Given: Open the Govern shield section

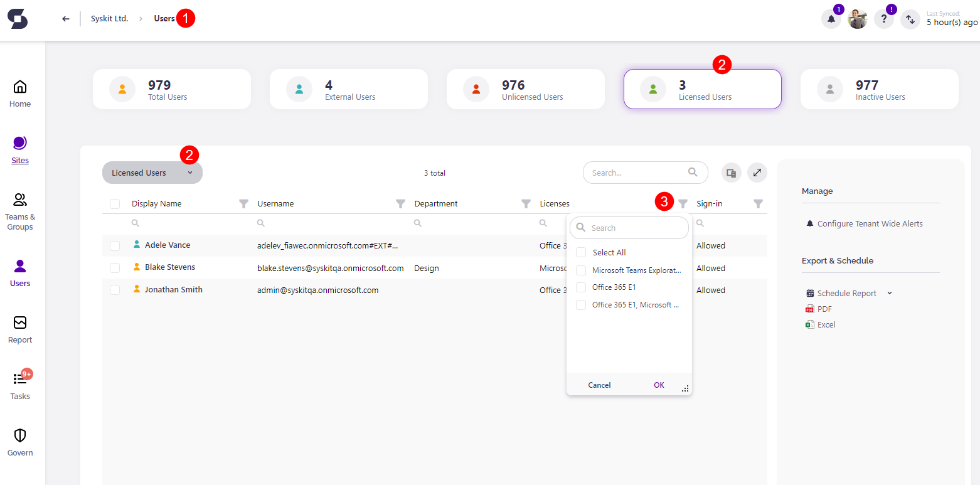Looking at the screenshot, I should pyautogui.click(x=19, y=442).
